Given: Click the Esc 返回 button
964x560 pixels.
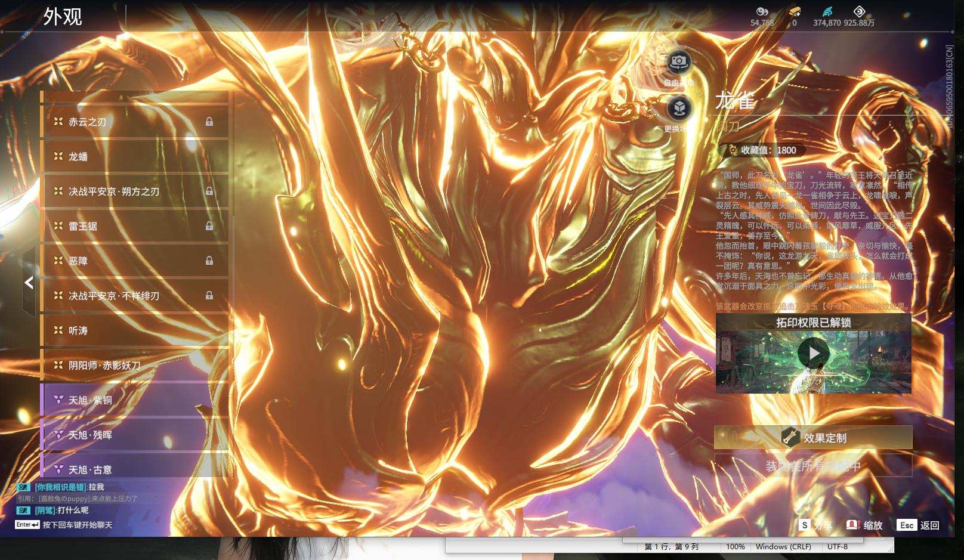Looking at the screenshot, I should [x=919, y=525].
